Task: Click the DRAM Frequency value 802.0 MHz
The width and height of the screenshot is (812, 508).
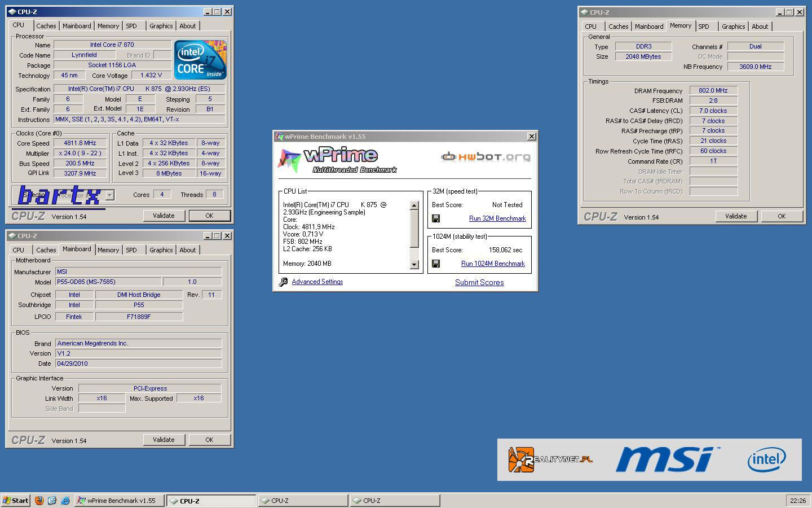Action: tap(713, 91)
